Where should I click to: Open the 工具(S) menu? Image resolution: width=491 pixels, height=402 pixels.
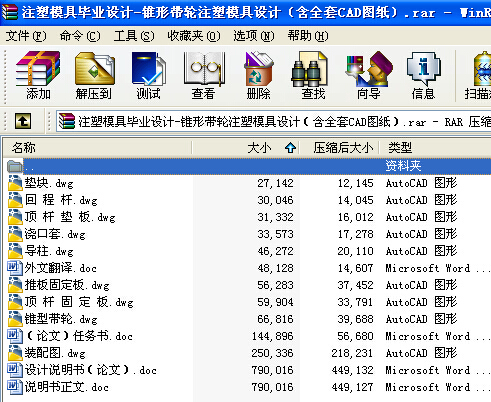(x=134, y=36)
